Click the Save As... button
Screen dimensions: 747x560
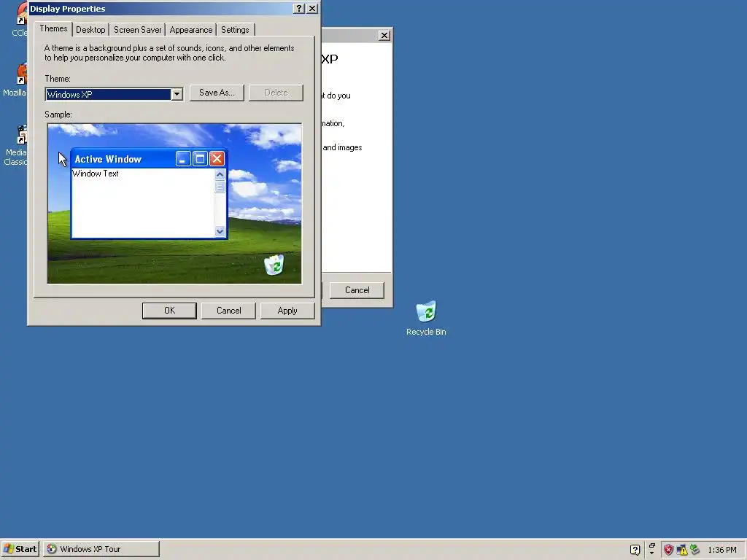point(217,93)
